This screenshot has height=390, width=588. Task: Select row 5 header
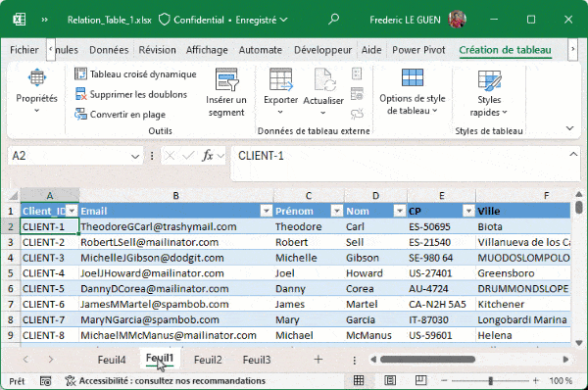(x=11, y=273)
